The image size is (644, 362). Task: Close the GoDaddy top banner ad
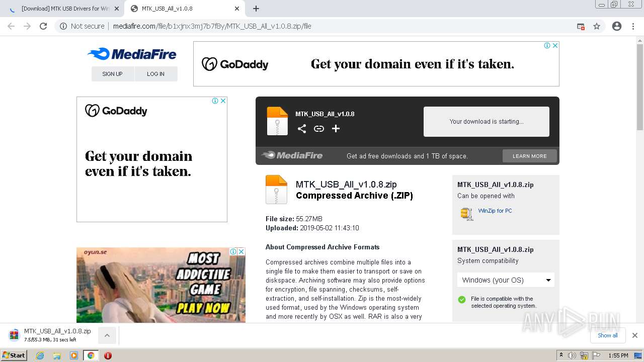(555, 45)
